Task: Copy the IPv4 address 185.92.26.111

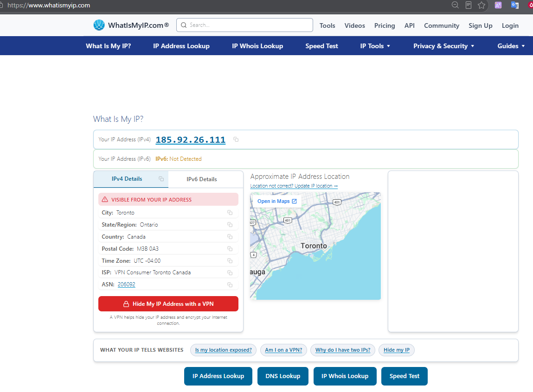Action: point(236,139)
